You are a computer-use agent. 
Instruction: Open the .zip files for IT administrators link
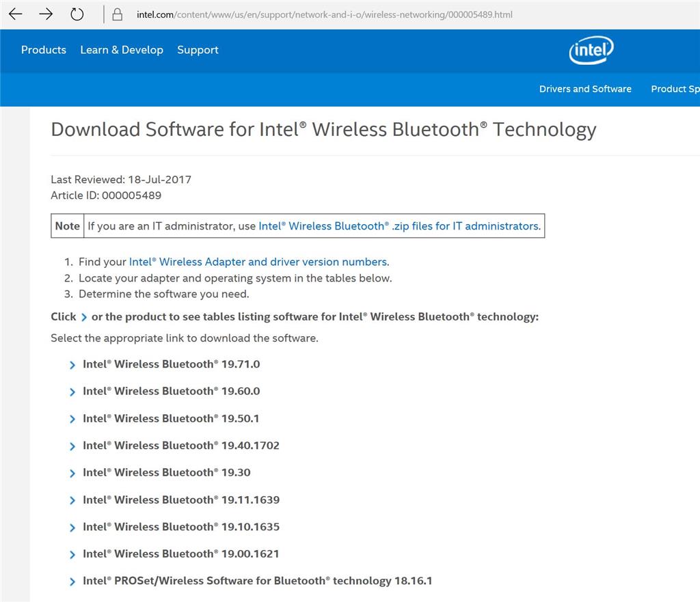click(x=398, y=225)
